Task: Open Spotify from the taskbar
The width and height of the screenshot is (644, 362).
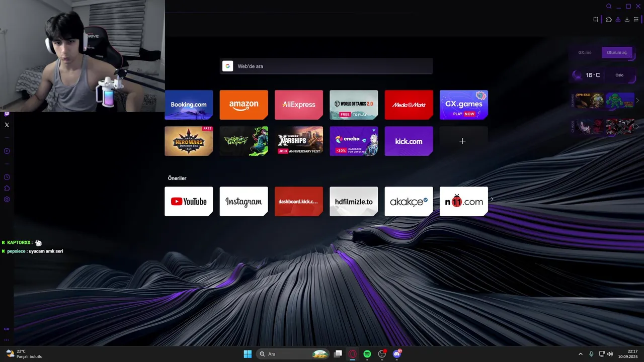Action: click(367, 354)
